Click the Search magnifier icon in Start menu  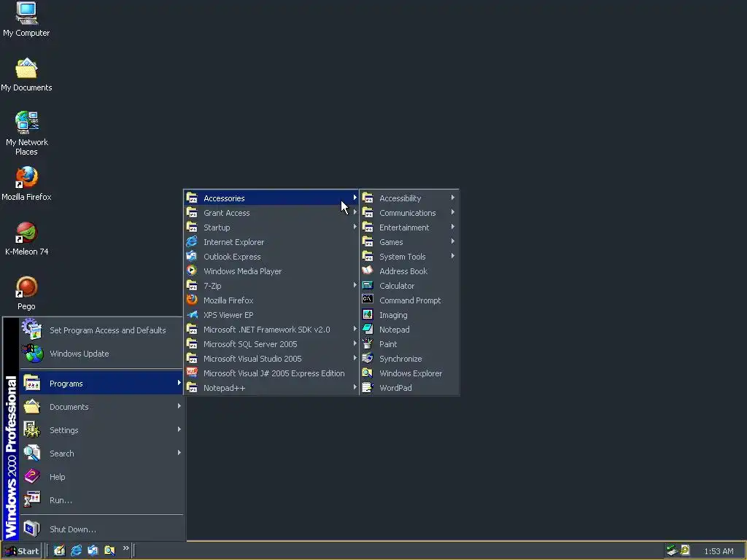pyautogui.click(x=32, y=453)
